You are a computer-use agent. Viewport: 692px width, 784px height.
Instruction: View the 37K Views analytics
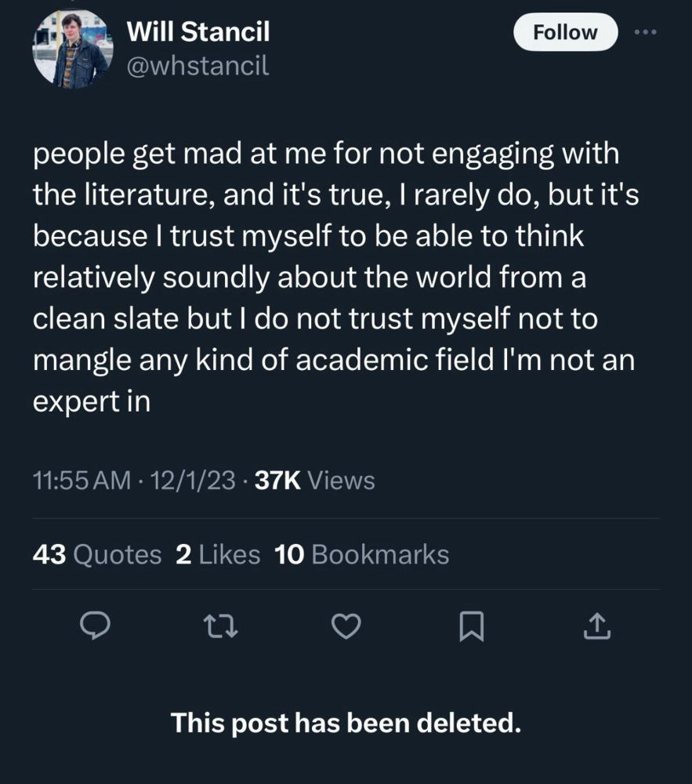[x=315, y=481]
